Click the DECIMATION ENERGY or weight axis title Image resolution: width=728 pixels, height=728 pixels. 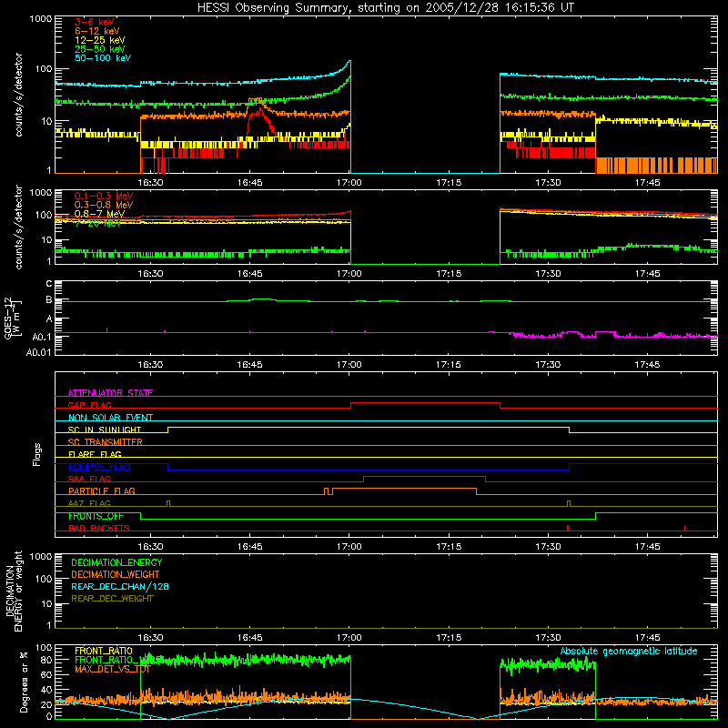[x=15, y=591]
